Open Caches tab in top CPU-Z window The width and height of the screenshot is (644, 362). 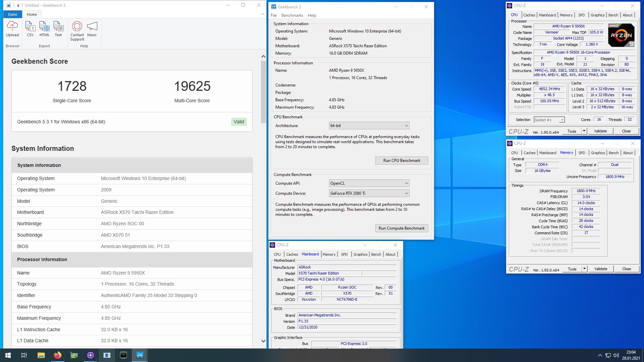point(529,15)
